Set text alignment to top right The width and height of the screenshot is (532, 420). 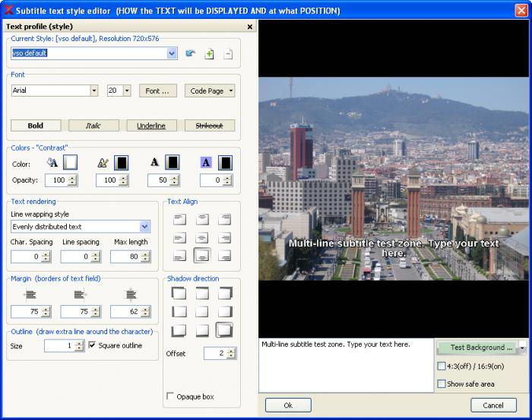pos(225,220)
